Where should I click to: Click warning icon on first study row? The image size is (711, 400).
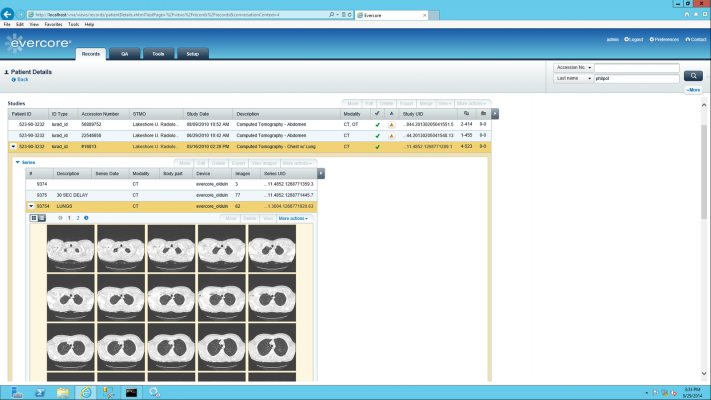coord(391,124)
